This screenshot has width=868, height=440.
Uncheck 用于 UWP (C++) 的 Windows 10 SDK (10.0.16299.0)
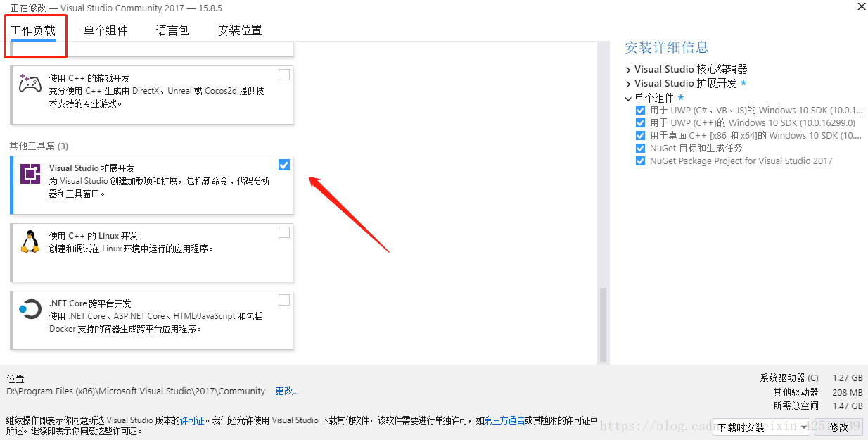point(640,123)
